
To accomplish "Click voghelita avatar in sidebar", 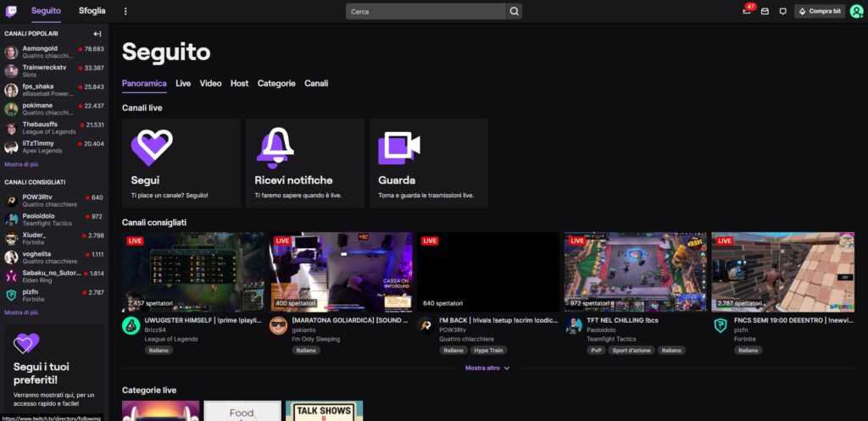I will click(x=11, y=258).
